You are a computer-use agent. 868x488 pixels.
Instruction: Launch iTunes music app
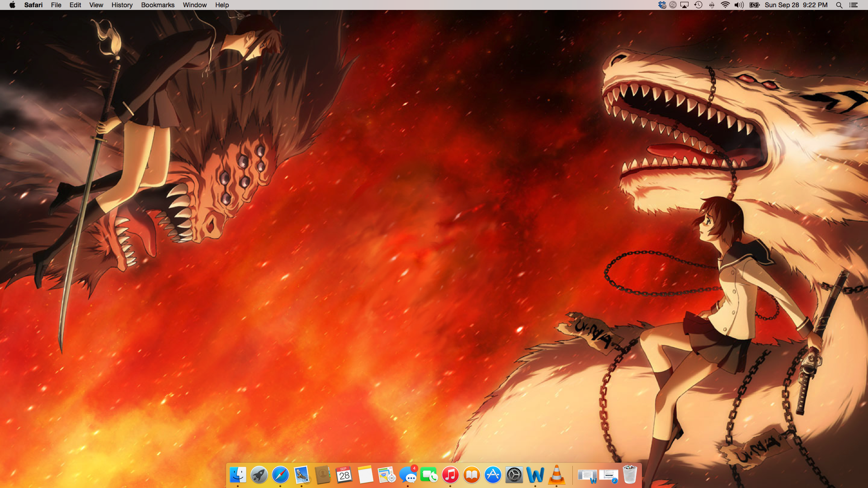pos(450,475)
